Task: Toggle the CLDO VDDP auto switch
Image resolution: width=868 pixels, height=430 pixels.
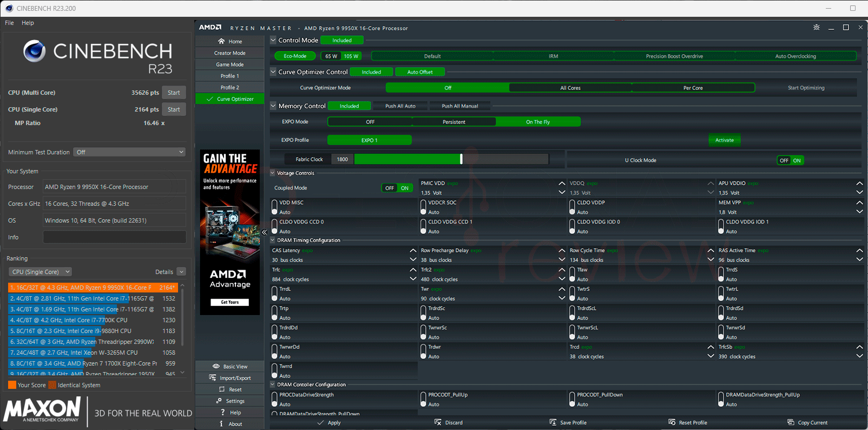Action: point(572,207)
